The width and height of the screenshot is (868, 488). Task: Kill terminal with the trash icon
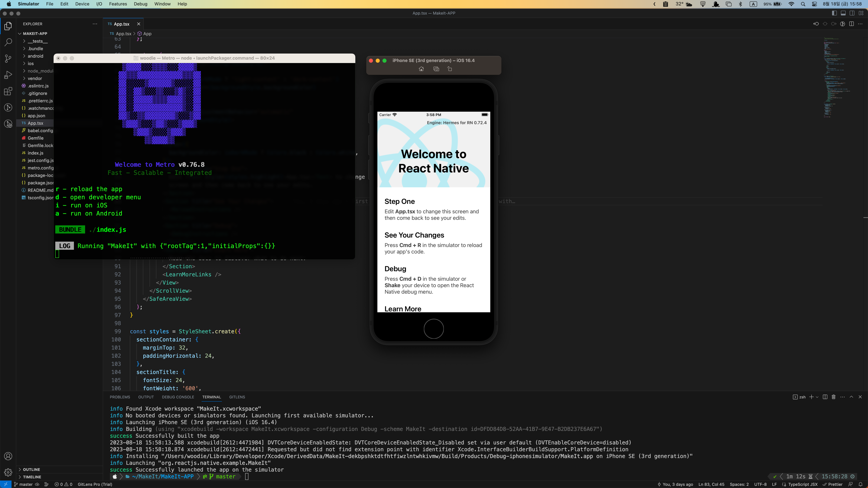tap(834, 397)
